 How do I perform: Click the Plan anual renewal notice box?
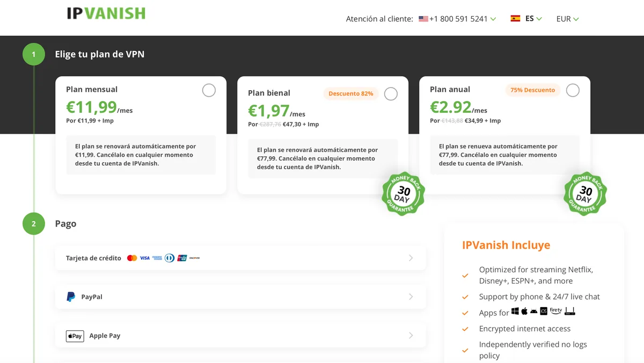tap(504, 155)
